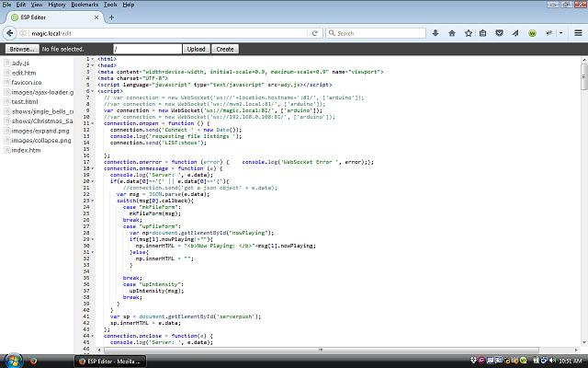Launch Firefox from the taskbar pinned icon
This screenshot has height=368, width=588.
coord(33,362)
